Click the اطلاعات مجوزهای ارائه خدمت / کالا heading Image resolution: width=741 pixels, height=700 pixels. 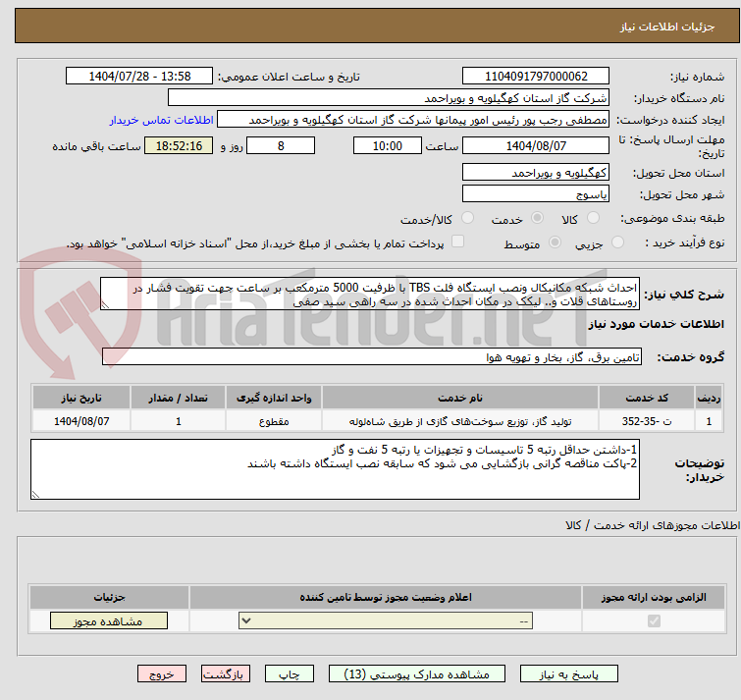pyautogui.click(x=653, y=525)
